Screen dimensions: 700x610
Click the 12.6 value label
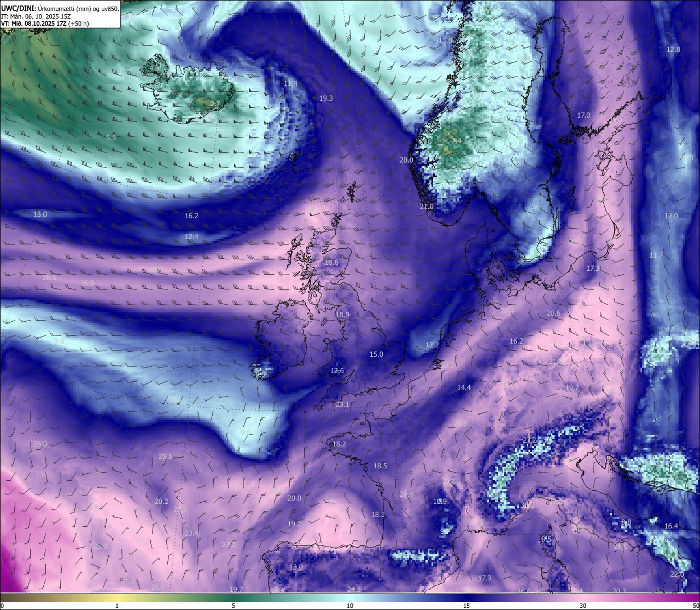pyautogui.click(x=337, y=370)
